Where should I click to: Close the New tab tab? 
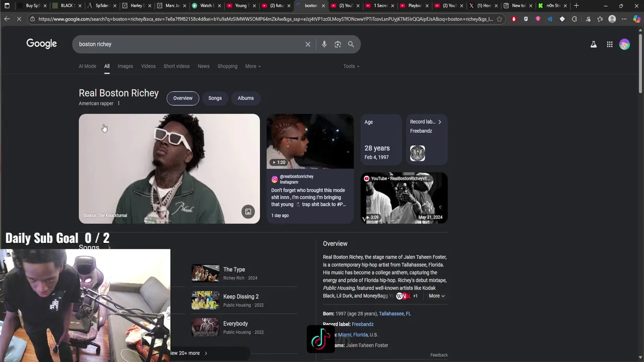[x=531, y=6]
